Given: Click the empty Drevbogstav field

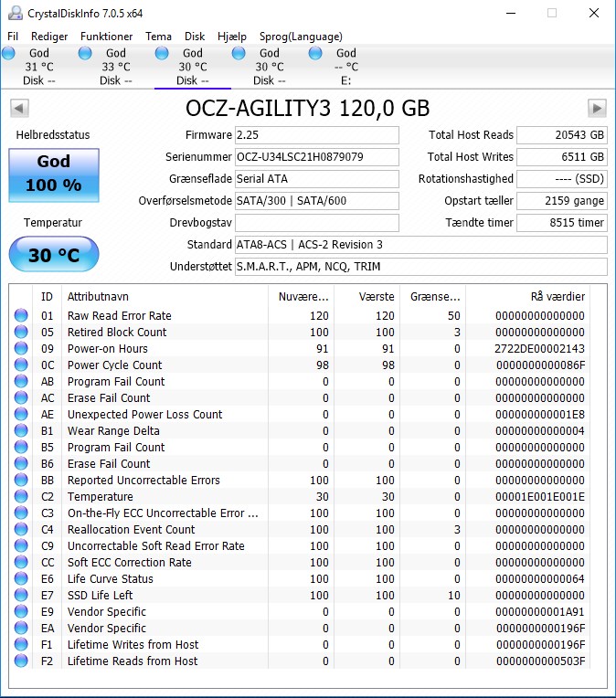Looking at the screenshot, I should pos(317,223).
